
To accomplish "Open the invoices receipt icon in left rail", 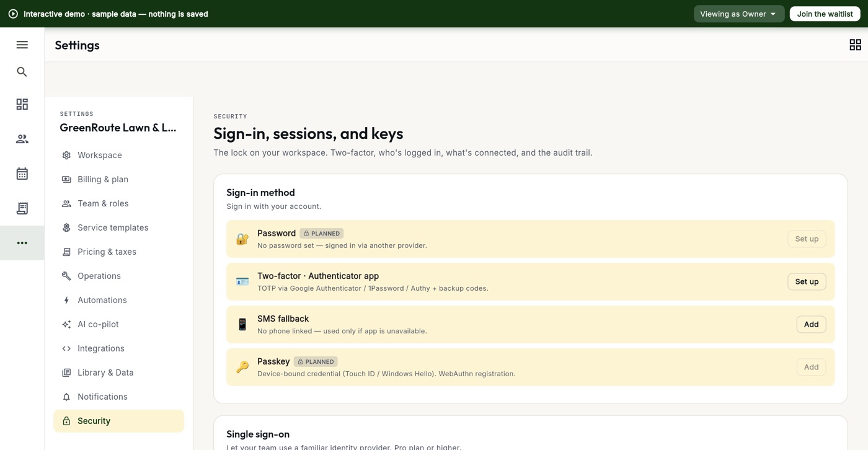I will click(22, 208).
